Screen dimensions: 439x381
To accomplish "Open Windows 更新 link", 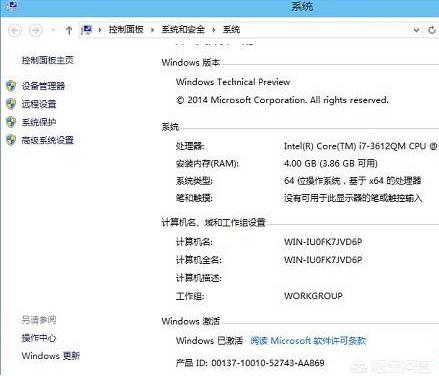I will (x=51, y=356).
